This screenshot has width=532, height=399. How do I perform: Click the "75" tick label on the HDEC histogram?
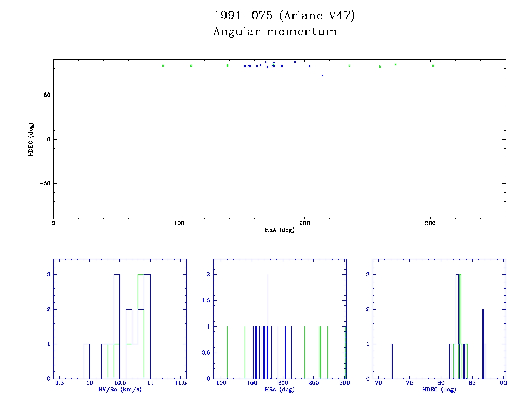[x=409, y=383]
